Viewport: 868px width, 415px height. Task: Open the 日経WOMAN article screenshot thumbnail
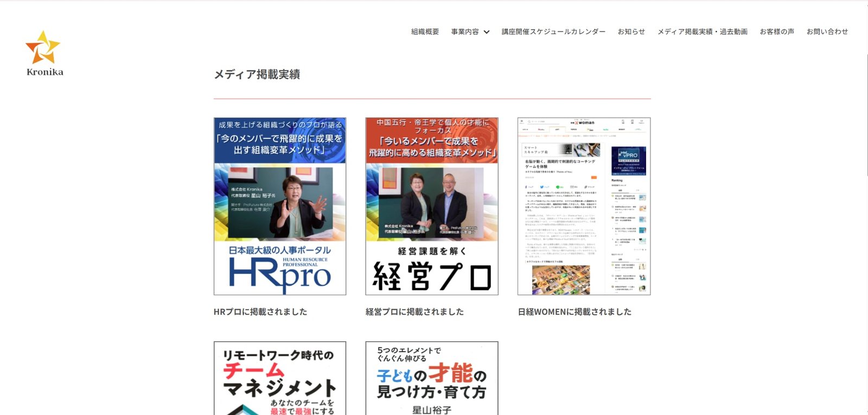pyautogui.click(x=584, y=206)
